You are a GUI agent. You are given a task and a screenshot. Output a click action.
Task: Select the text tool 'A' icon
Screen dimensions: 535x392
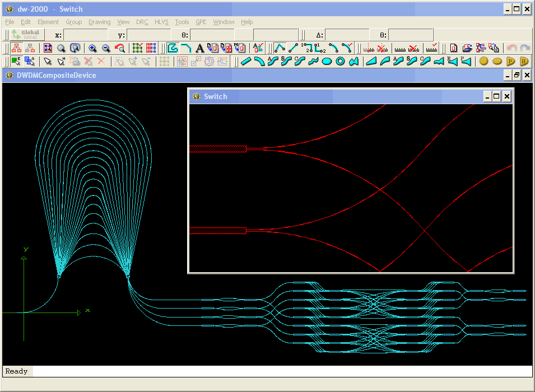click(x=199, y=48)
